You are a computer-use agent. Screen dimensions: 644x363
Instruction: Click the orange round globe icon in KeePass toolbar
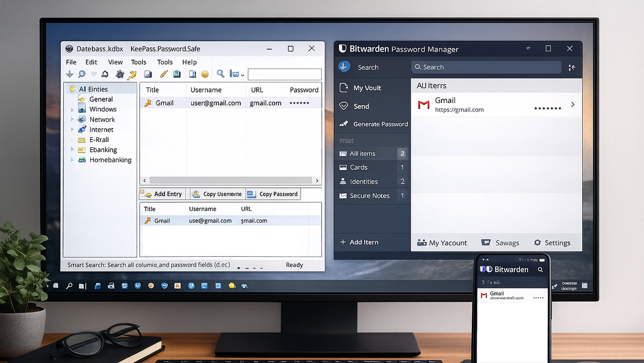[x=204, y=75]
